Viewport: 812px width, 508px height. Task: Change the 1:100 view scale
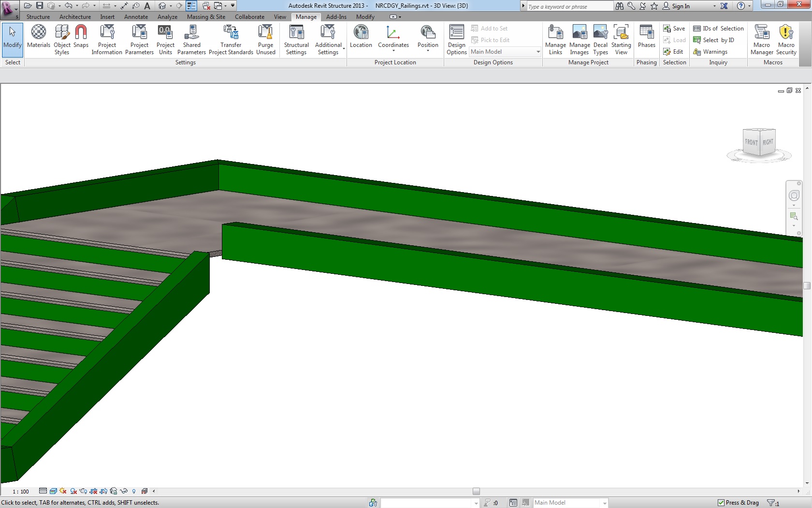point(21,491)
